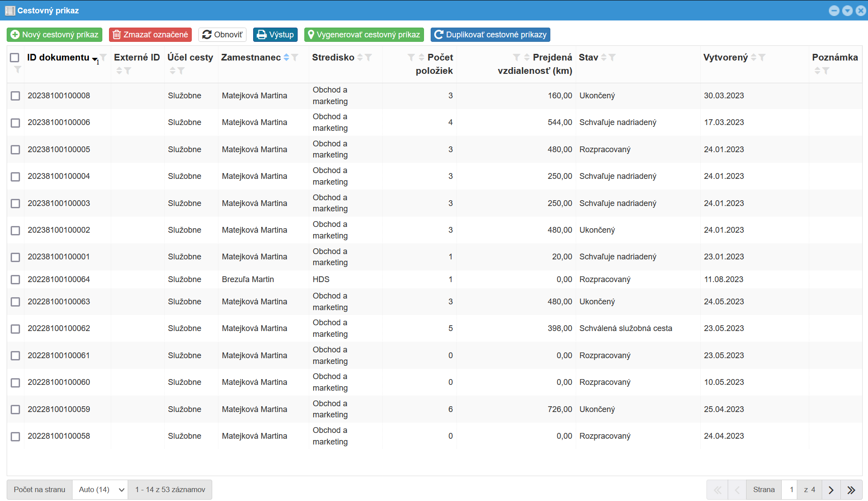Click the sort arrows beside Stredisko header

tap(360, 57)
